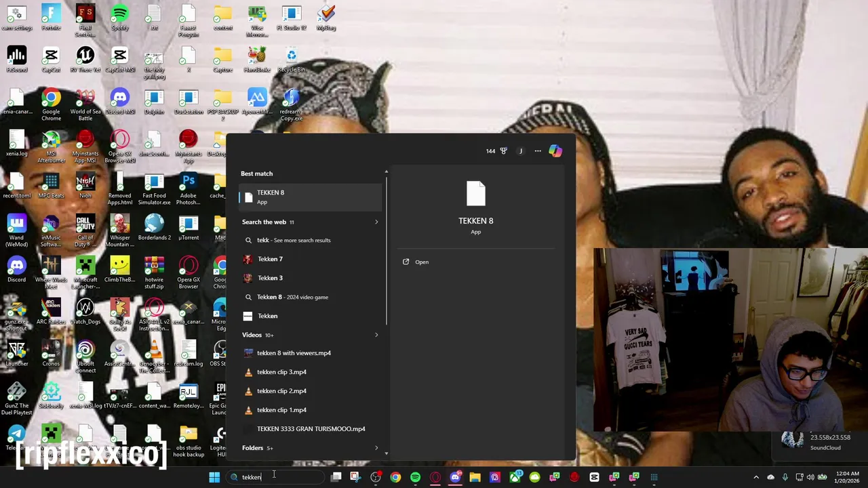This screenshot has height=488, width=868.
Task: Open the Start menu Windows logo
Action: pos(214,477)
